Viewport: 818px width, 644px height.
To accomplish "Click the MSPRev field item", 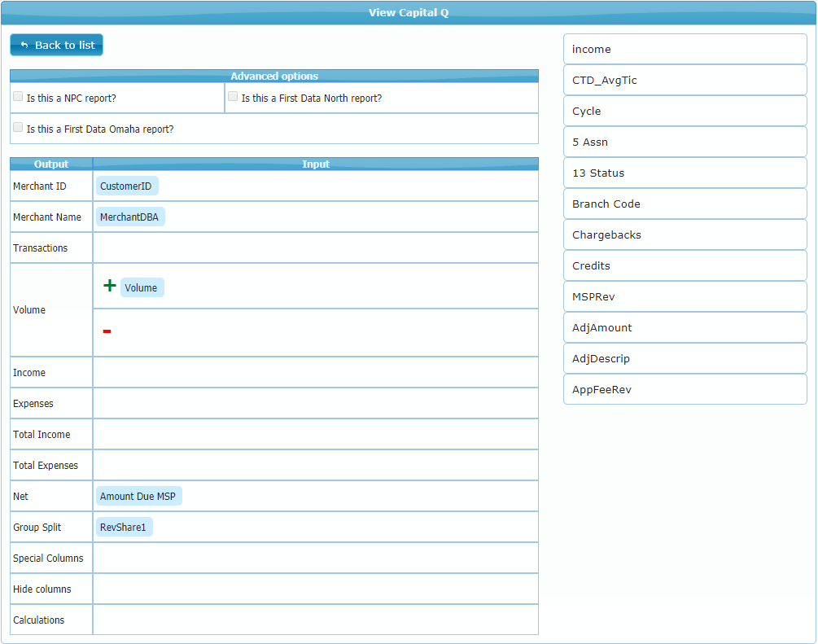I will coord(685,297).
